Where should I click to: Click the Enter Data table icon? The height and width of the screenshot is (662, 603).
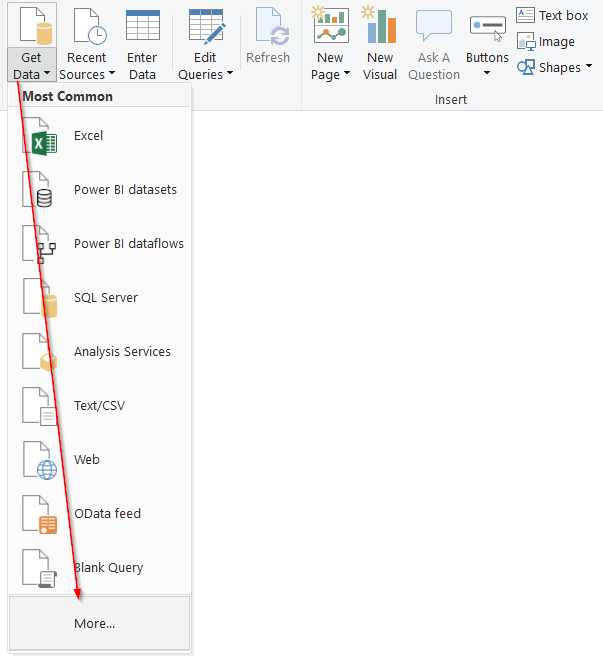(x=143, y=25)
